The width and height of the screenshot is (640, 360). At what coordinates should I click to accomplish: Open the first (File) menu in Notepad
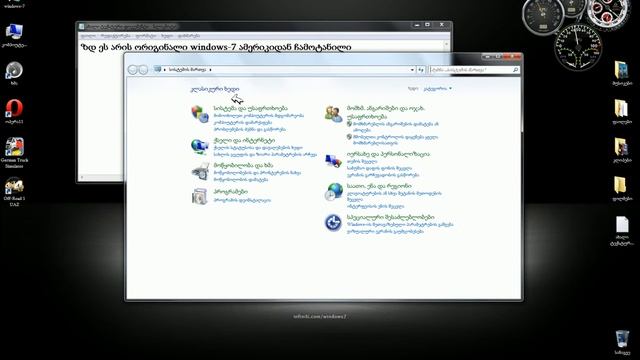click(88, 36)
